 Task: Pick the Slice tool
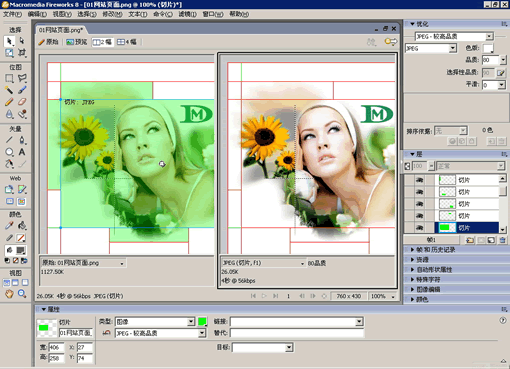coord(22,189)
